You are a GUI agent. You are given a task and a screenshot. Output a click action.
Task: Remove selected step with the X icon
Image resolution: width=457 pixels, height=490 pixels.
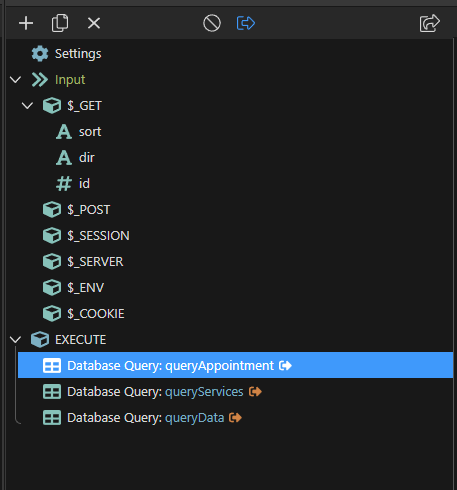[x=94, y=23]
